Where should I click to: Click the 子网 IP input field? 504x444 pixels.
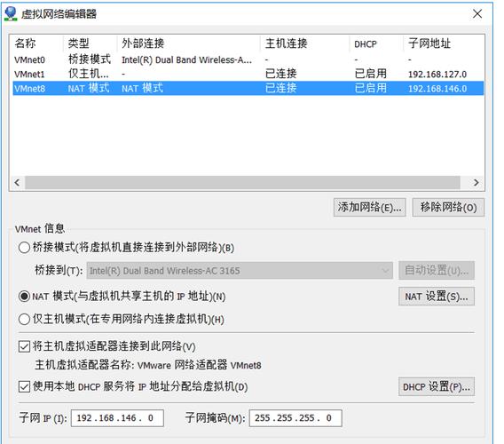[x=117, y=418]
